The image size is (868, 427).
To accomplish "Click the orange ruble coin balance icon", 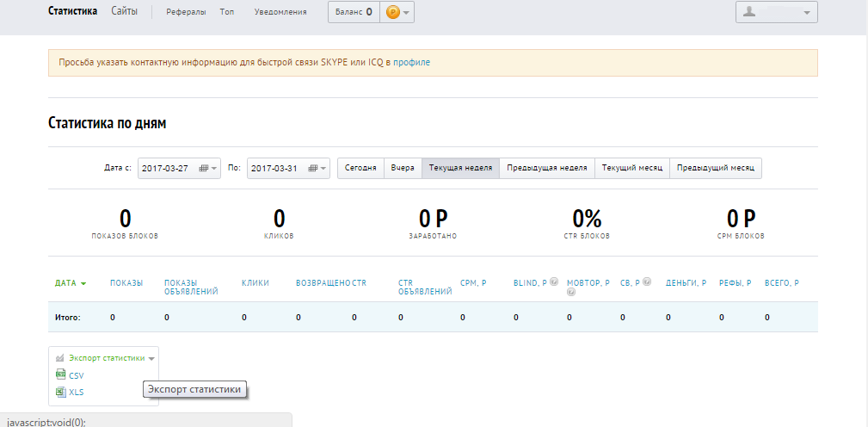I will pos(393,12).
